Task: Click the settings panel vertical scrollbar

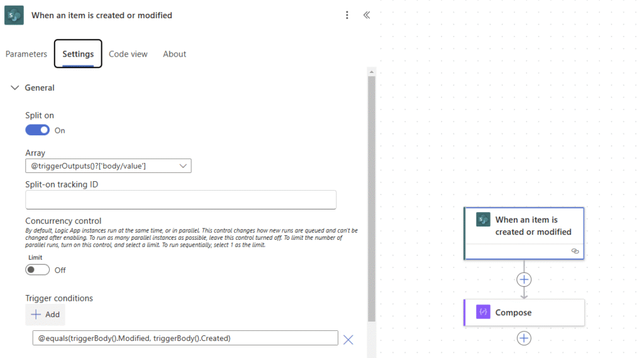Action: [x=372, y=199]
